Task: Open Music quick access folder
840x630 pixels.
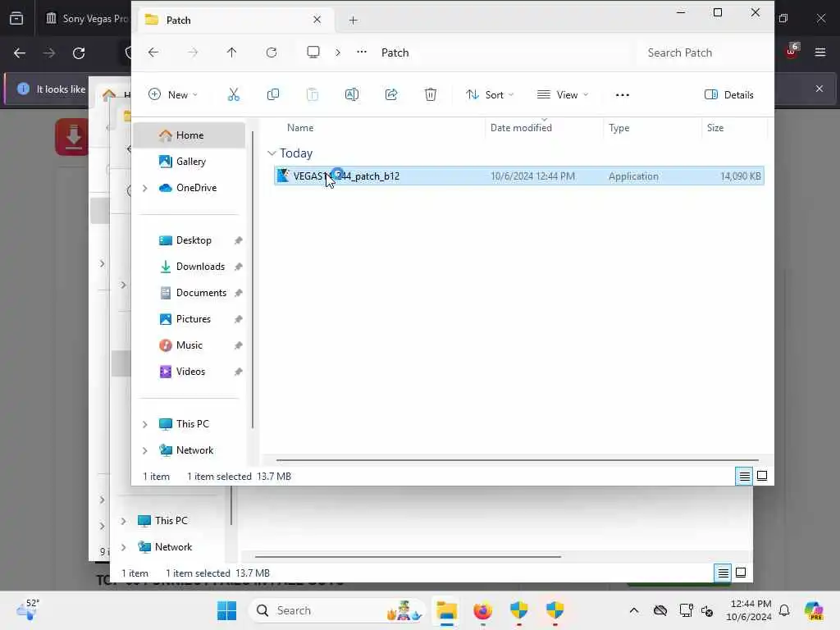Action: [189, 345]
